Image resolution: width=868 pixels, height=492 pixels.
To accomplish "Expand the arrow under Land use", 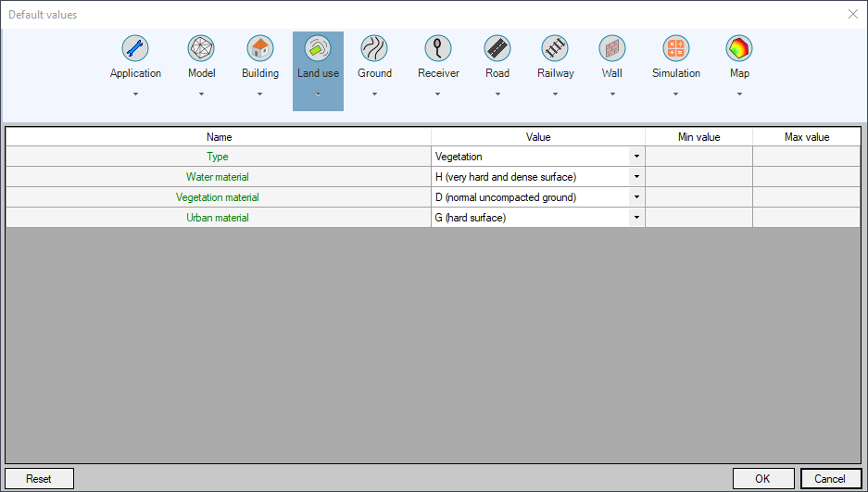I will click(x=318, y=95).
